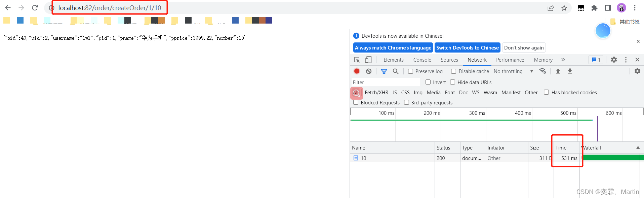Open the No throttling dropdown
The width and height of the screenshot is (644, 198).
[513, 71]
